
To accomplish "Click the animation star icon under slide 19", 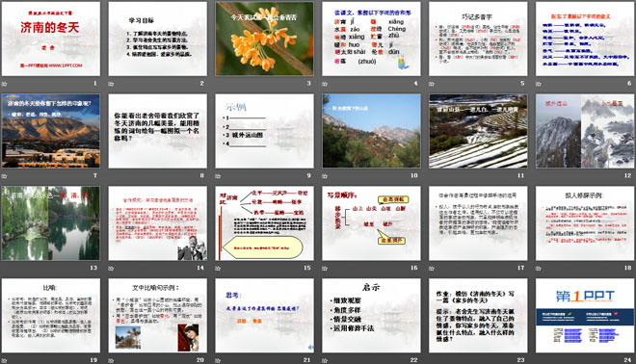I will coord(5,360).
